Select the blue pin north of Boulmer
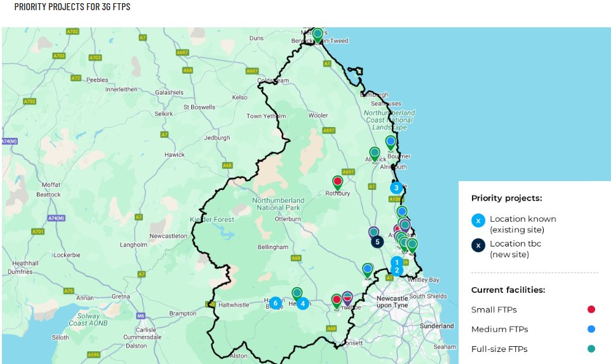 coord(391,143)
